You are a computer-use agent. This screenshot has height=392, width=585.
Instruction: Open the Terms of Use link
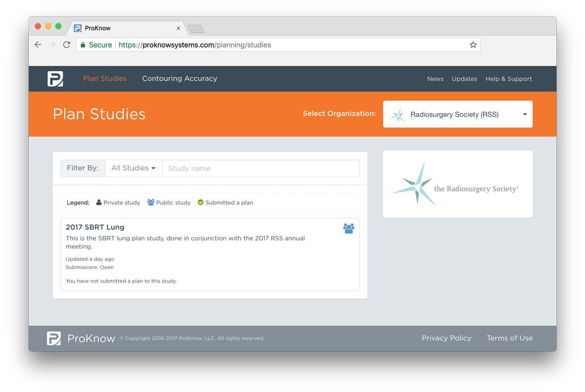509,338
